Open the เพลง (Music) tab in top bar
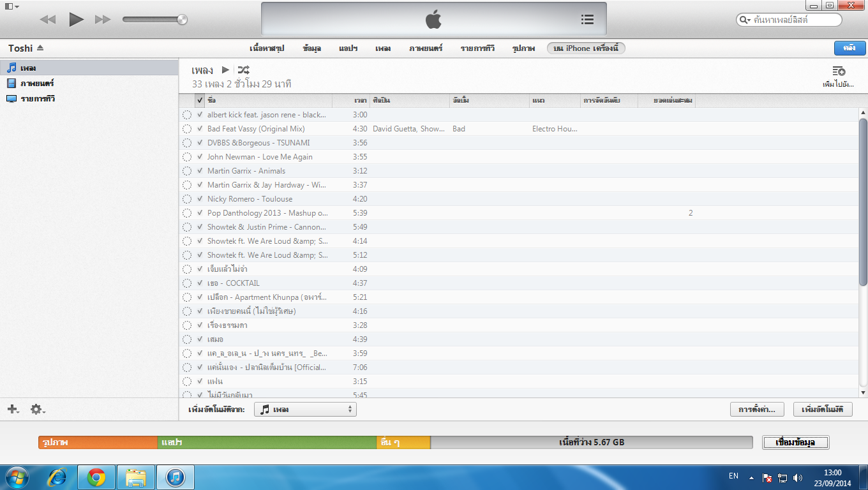 pyautogui.click(x=383, y=48)
